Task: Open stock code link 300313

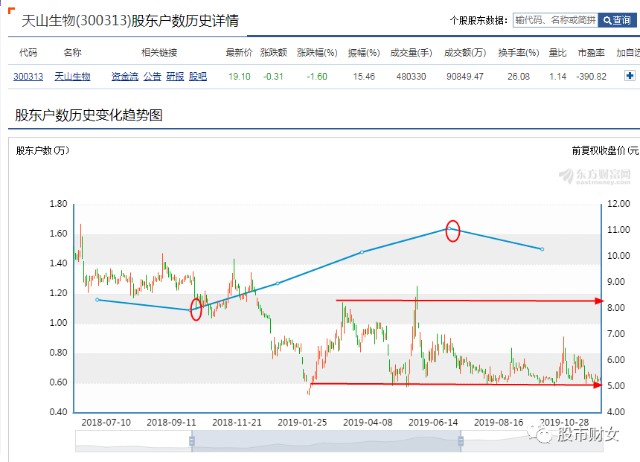Action: click(x=28, y=76)
